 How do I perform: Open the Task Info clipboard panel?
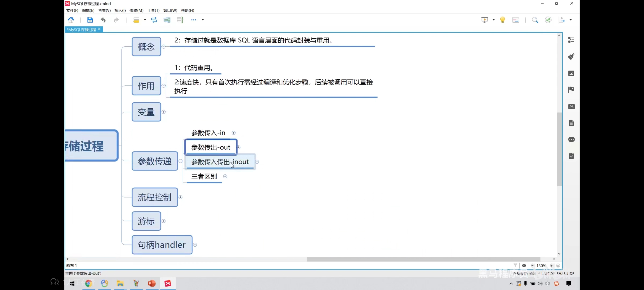[x=571, y=156]
